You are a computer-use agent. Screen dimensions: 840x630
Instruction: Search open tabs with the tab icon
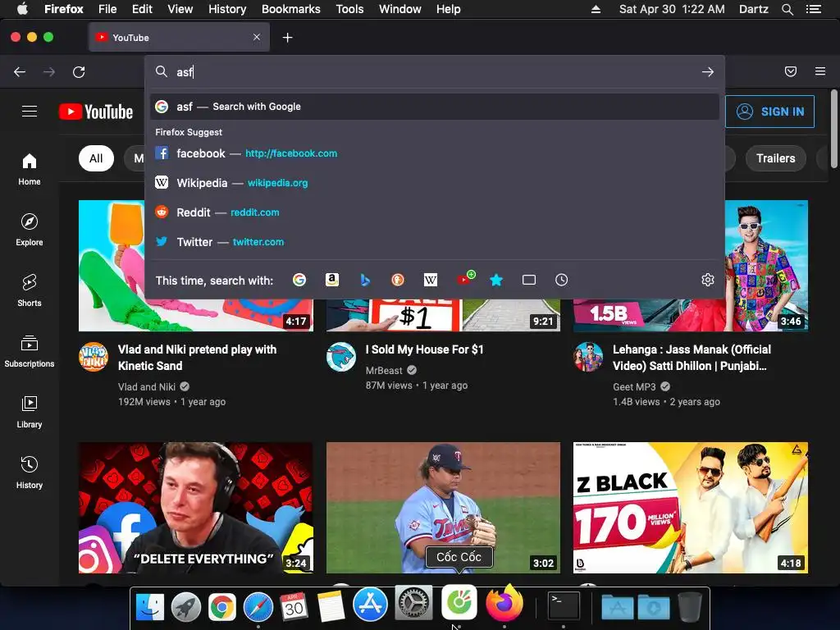(x=529, y=280)
